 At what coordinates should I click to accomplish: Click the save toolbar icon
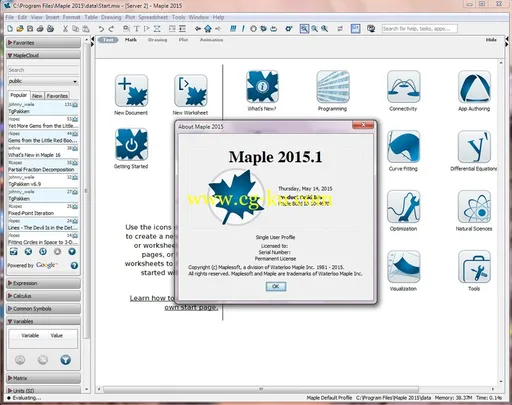point(30,29)
